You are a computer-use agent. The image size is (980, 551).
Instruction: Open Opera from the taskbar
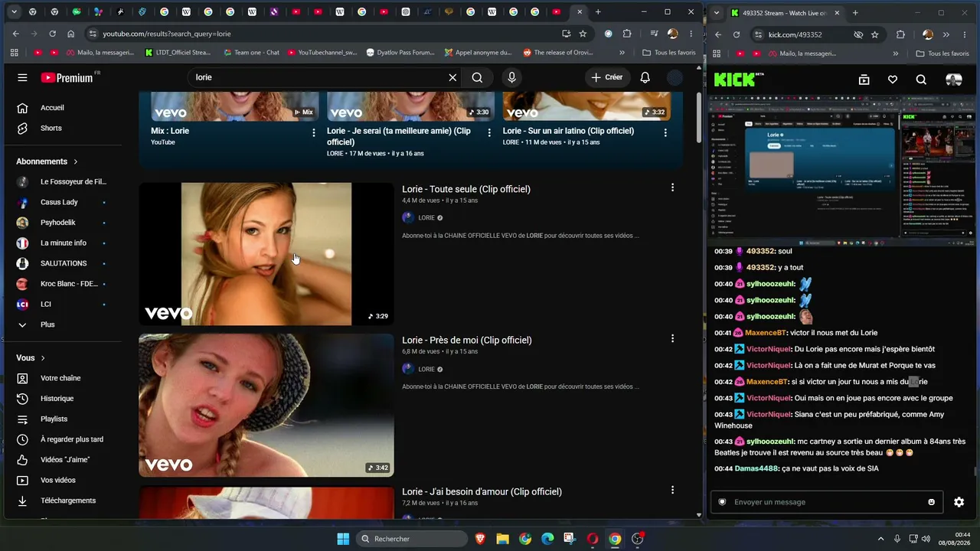pyautogui.click(x=592, y=539)
